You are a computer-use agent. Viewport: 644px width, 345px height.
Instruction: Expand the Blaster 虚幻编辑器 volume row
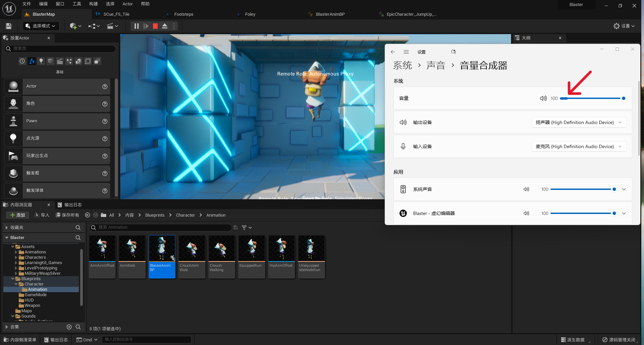click(x=624, y=213)
